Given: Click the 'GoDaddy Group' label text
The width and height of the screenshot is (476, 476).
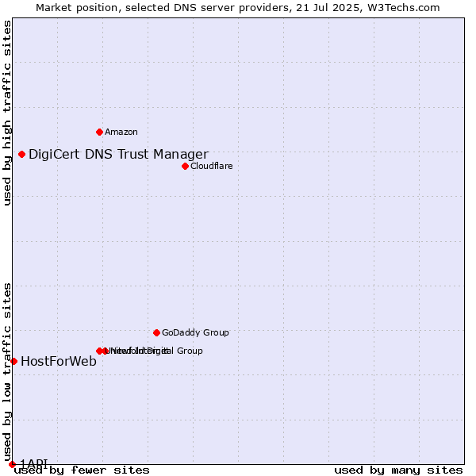Looking at the screenshot, I should click(x=195, y=332).
